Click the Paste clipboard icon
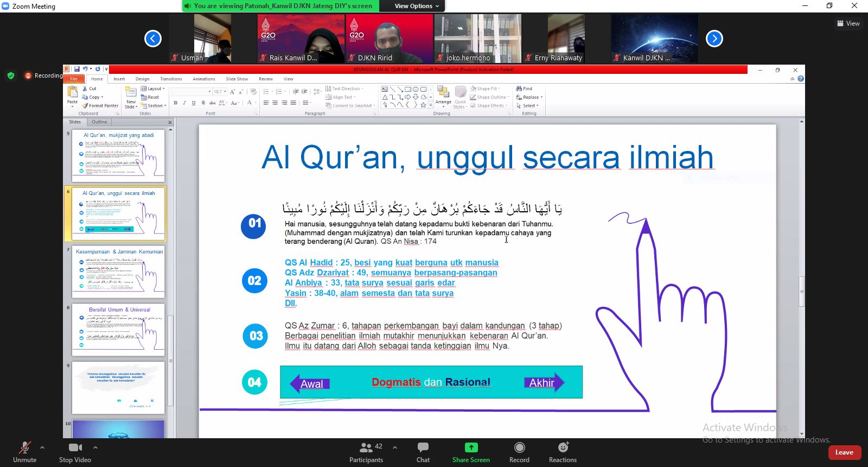This screenshot has height=467, width=868. [x=72, y=92]
